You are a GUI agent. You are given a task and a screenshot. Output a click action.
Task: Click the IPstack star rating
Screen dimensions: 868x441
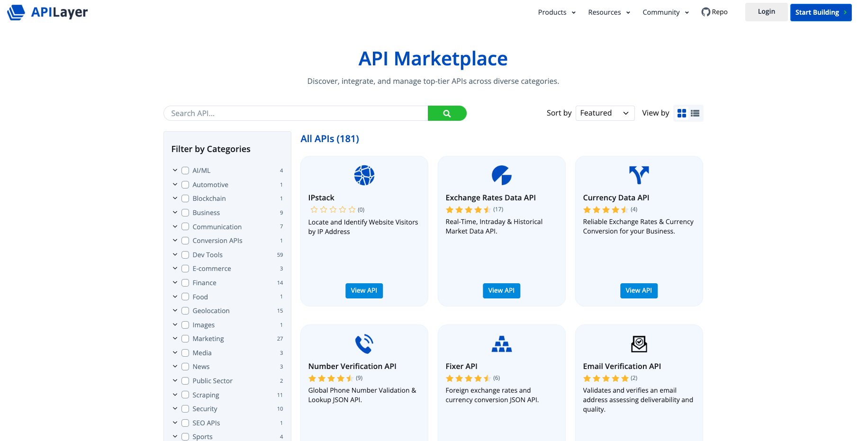pos(333,209)
